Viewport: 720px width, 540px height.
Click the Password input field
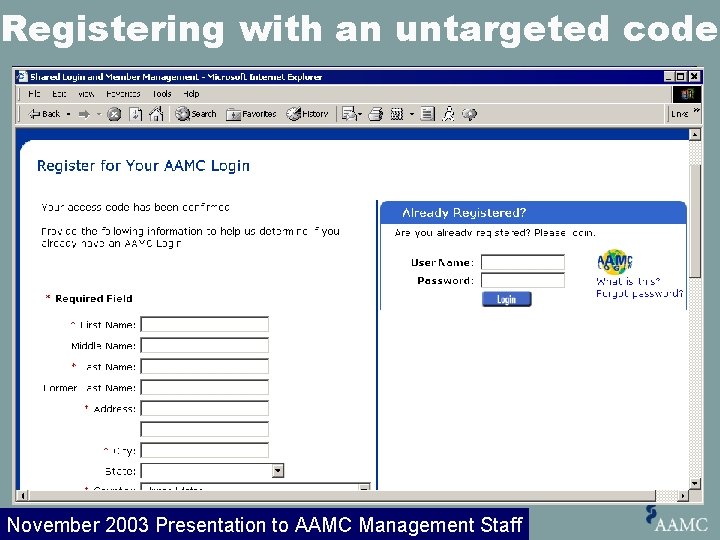coord(523,280)
